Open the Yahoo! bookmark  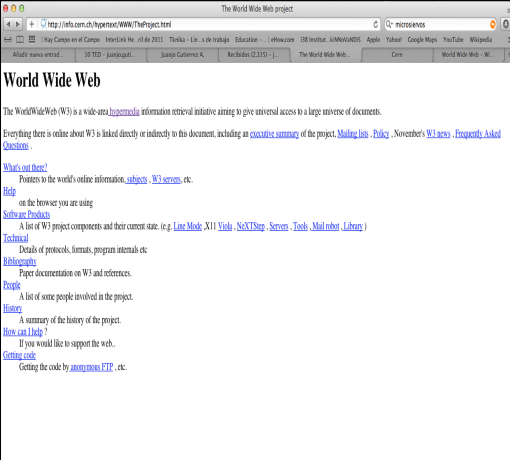pyautogui.click(x=394, y=40)
